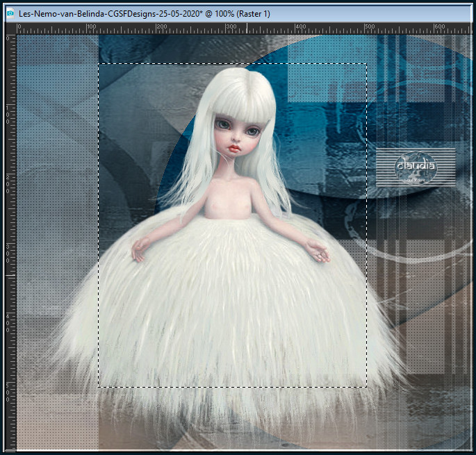Click the document icon in the title bar
This screenshot has height=455, width=476.
[10, 14]
